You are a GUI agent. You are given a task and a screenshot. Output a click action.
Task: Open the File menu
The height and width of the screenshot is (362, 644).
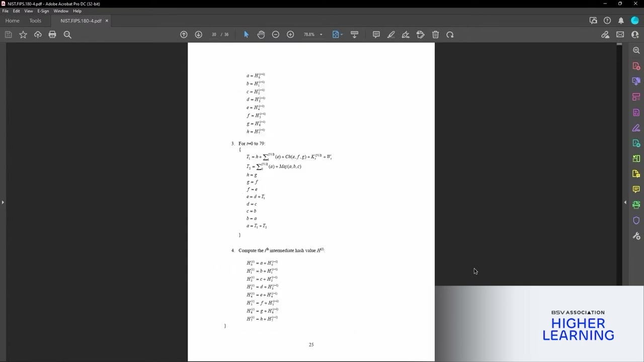click(5, 11)
